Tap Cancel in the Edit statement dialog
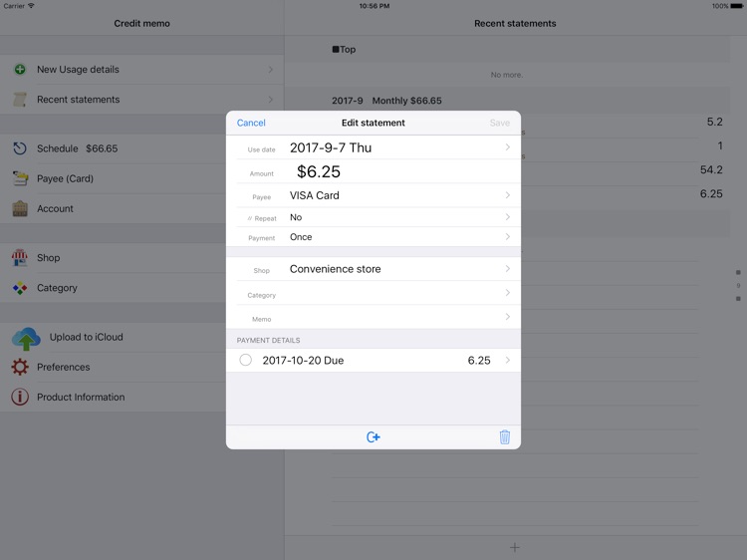 click(251, 123)
